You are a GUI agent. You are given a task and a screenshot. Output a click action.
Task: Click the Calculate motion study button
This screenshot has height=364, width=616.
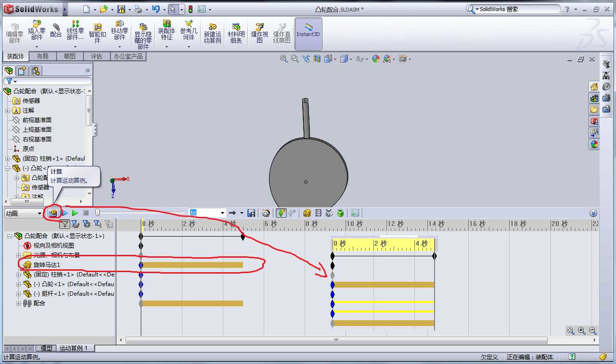(x=53, y=213)
